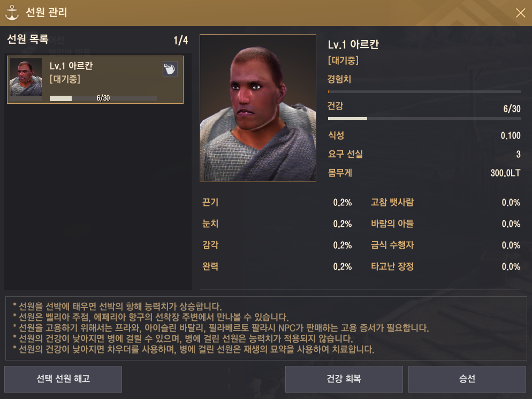Click the large sailor portrait image
Viewport: 532px width, 399px height.
pos(258,108)
